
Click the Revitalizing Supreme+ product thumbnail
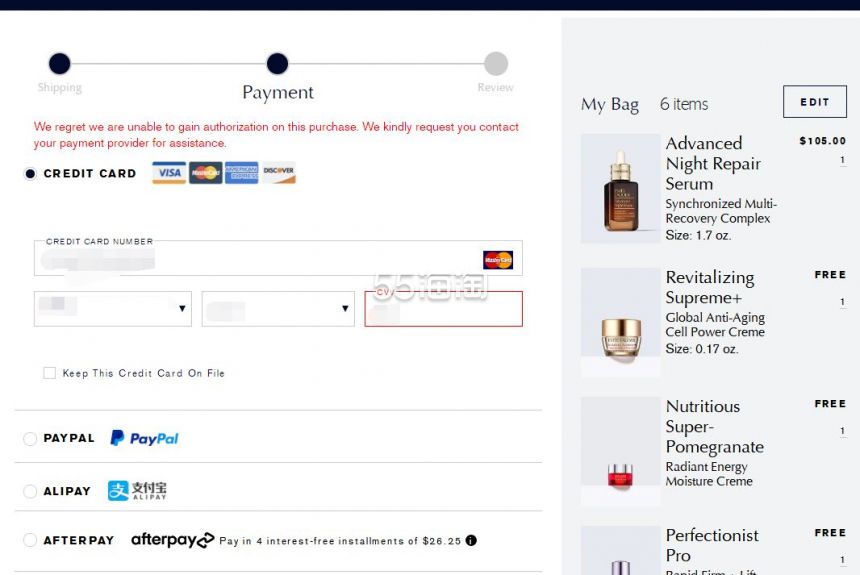click(620, 323)
